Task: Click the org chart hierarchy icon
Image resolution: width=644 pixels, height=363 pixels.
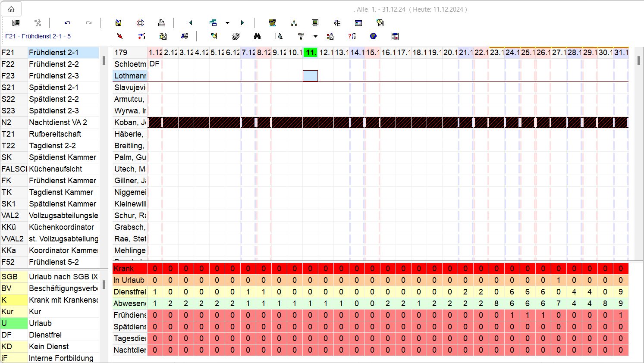Action: tap(294, 23)
